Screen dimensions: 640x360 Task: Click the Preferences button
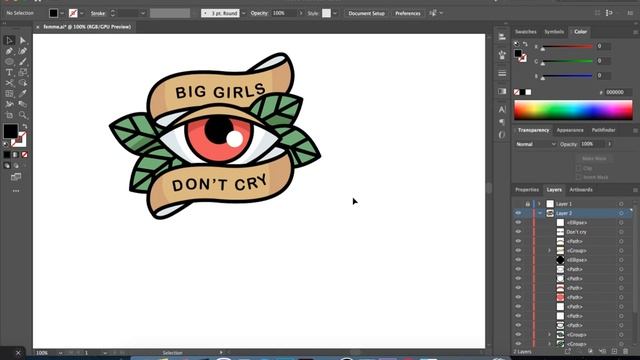click(x=407, y=13)
